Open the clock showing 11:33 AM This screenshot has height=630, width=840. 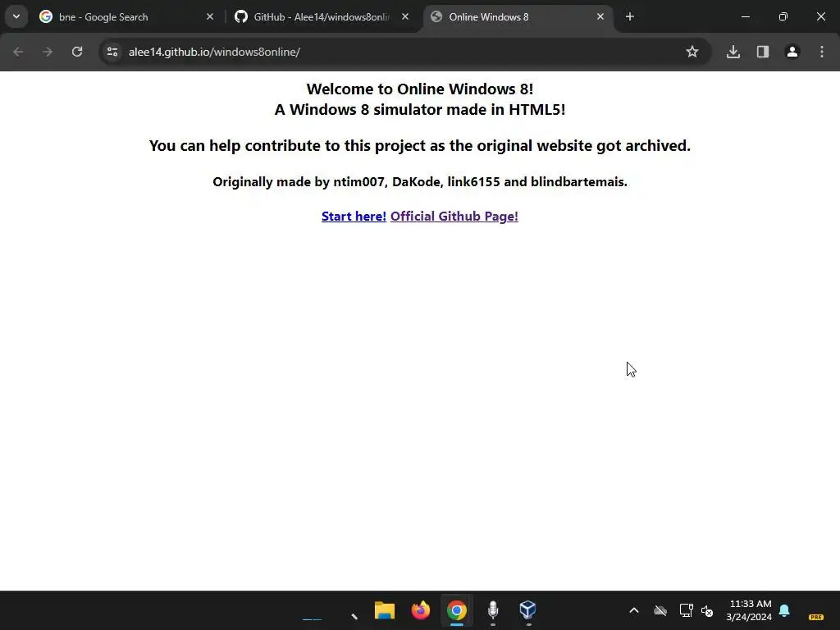click(750, 610)
